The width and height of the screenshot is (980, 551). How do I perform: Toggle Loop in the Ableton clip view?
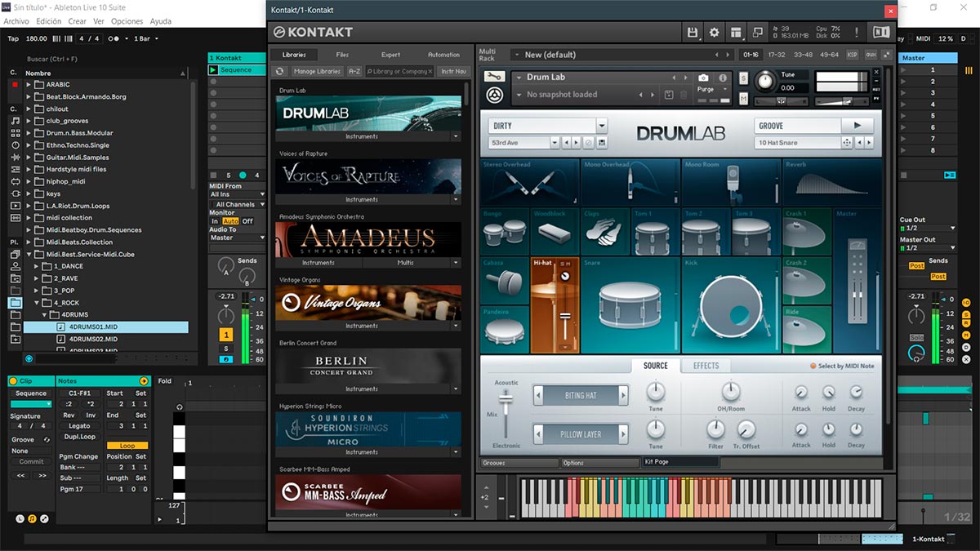[x=127, y=446]
